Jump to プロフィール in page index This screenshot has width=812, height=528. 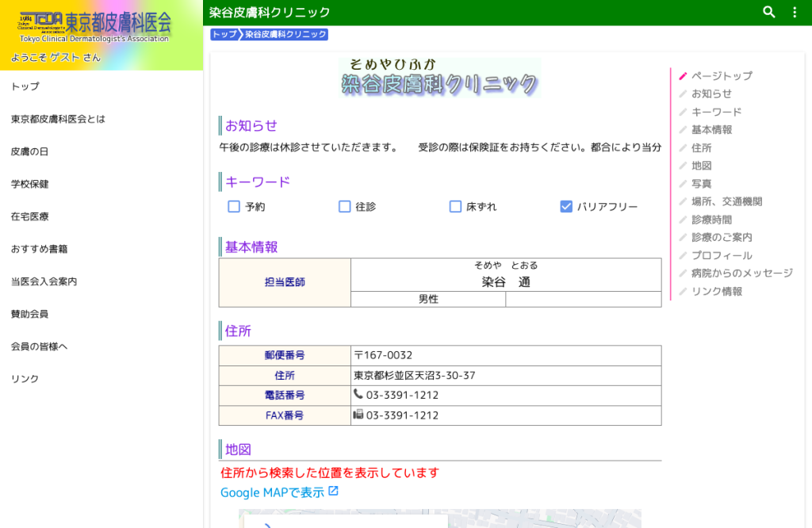pyautogui.click(x=722, y=255)
